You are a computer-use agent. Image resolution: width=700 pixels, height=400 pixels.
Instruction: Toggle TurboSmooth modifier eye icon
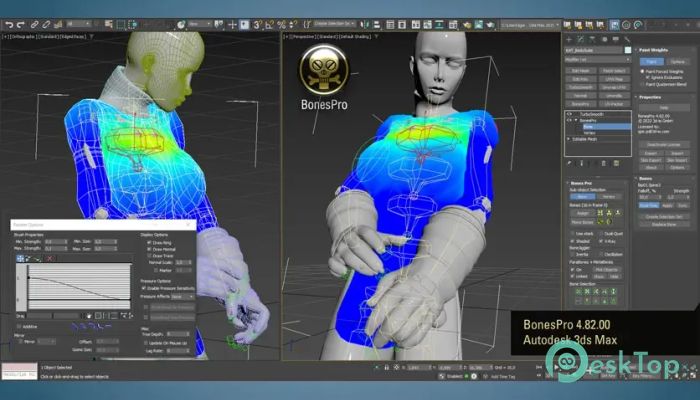click(x=569, y=114)
